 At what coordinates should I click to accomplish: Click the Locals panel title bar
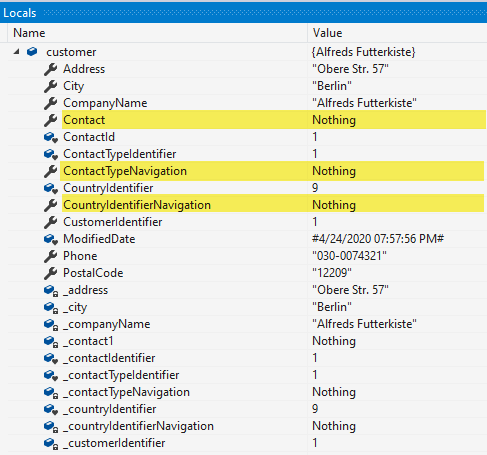point(243,13)
